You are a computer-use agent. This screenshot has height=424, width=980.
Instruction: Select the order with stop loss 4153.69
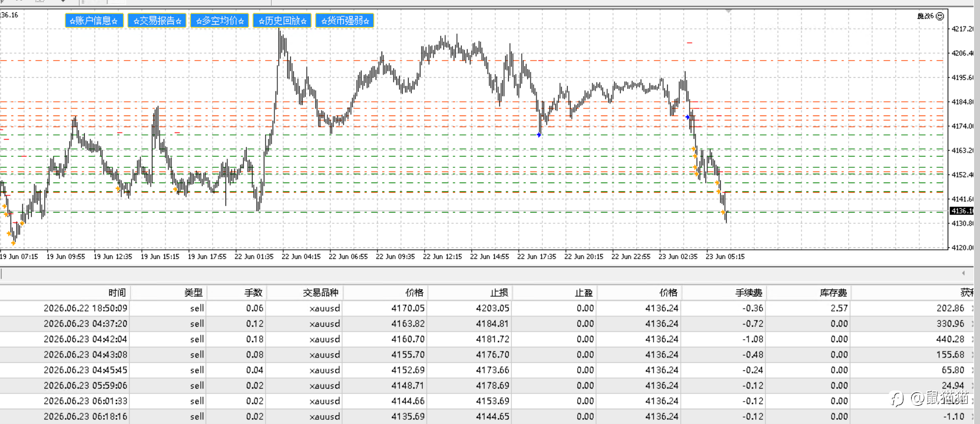(486, 401)
